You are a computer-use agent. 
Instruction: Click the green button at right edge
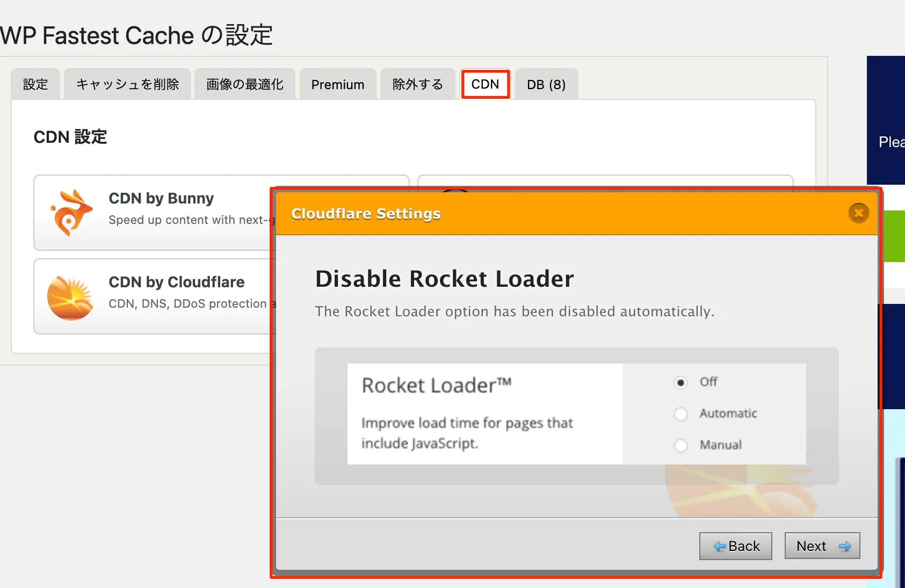[x=894, y=236]
